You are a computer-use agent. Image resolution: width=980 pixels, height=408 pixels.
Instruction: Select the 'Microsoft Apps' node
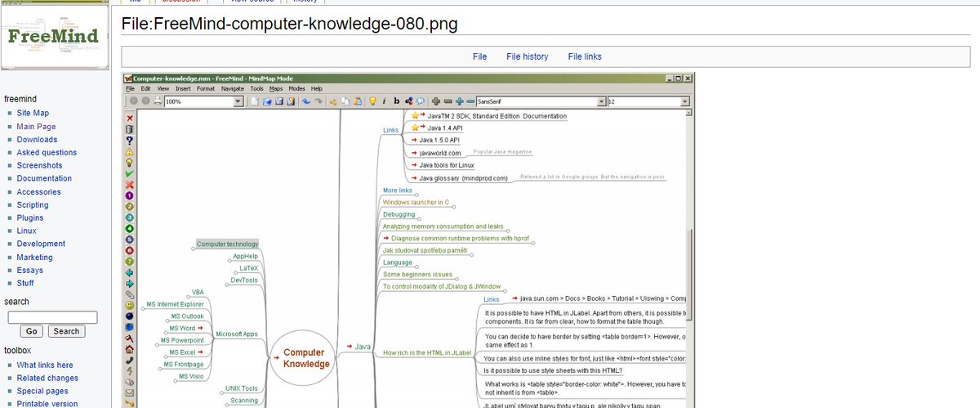(236, 334)
